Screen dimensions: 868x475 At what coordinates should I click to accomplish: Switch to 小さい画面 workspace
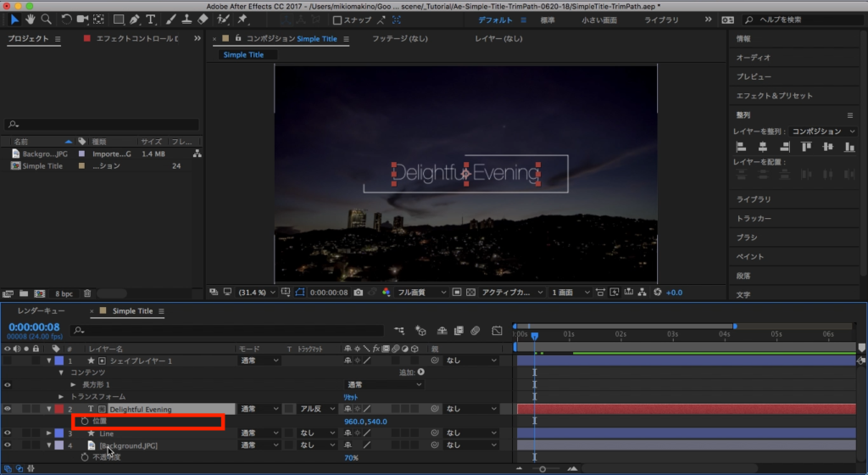click(x=598, y=19)
